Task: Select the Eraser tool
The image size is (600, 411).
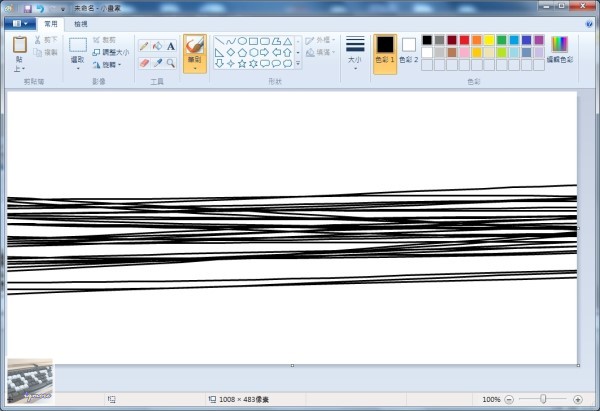Action: click(x=144, y=63)
